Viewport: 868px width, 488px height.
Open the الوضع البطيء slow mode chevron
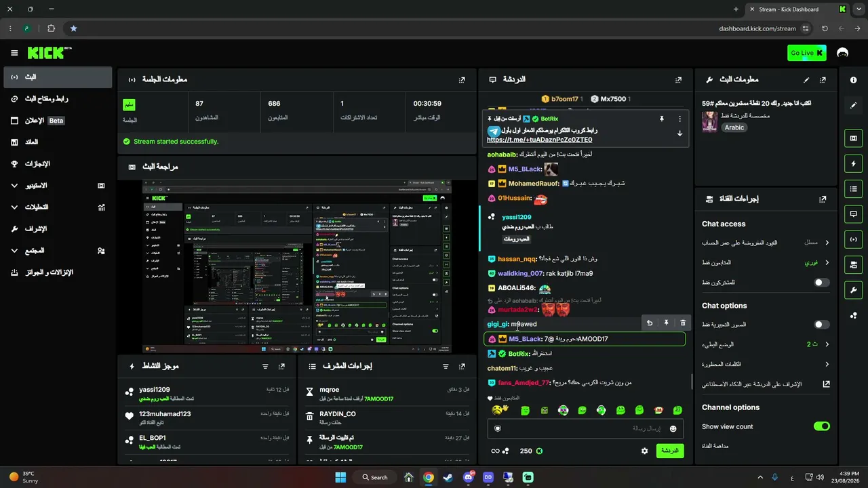coord(827,344)
